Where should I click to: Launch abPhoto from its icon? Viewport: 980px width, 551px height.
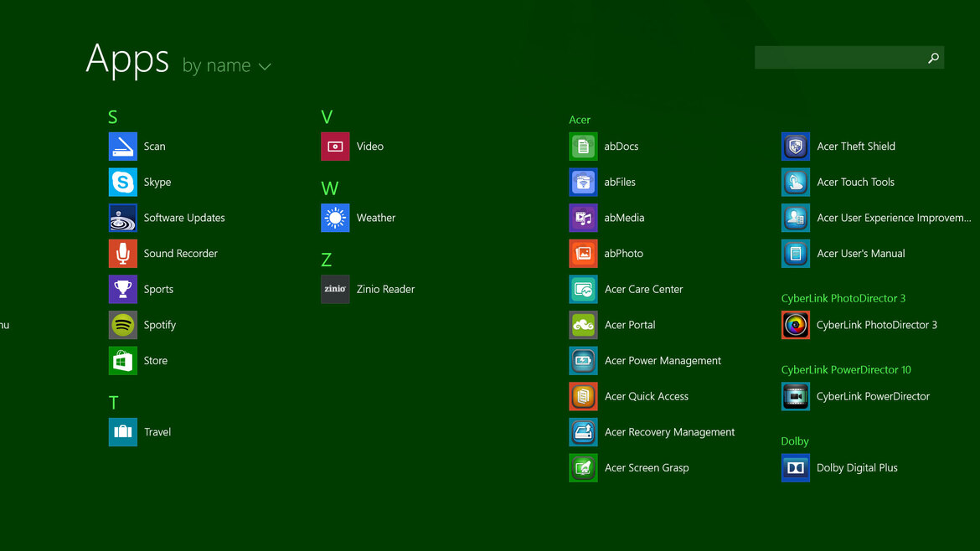click(583, 253)
